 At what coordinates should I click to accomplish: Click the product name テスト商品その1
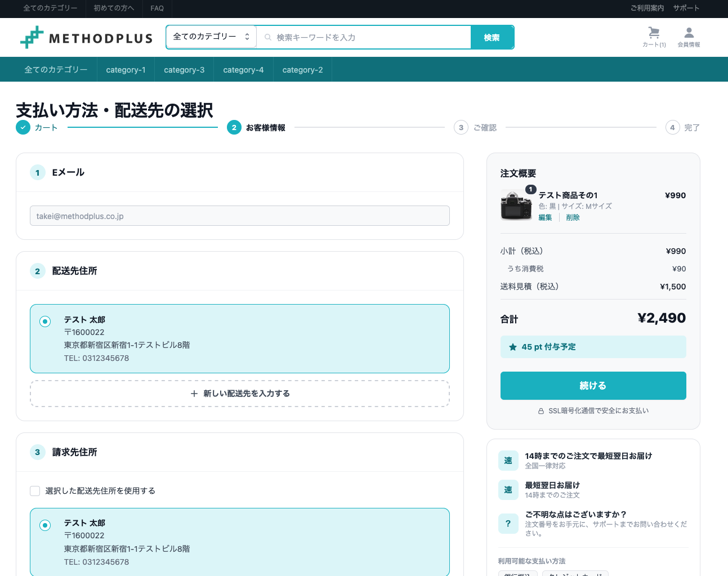click(x=568, y=195)
